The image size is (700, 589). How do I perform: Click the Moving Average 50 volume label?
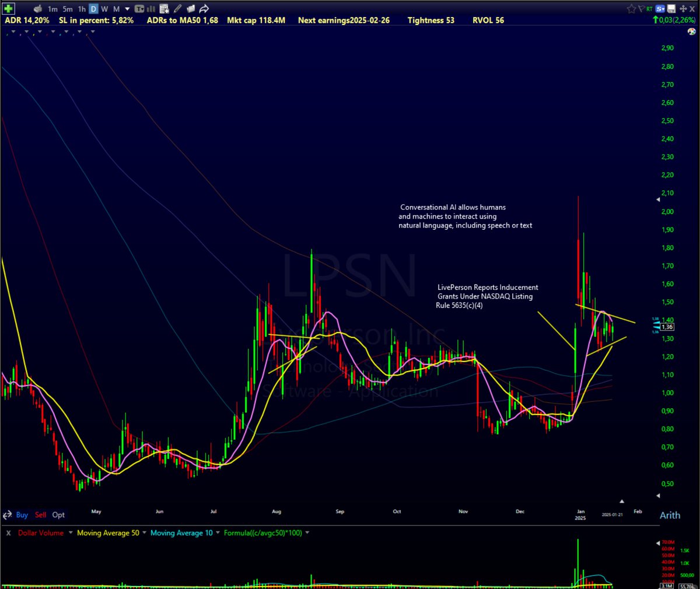pos(108,533)
